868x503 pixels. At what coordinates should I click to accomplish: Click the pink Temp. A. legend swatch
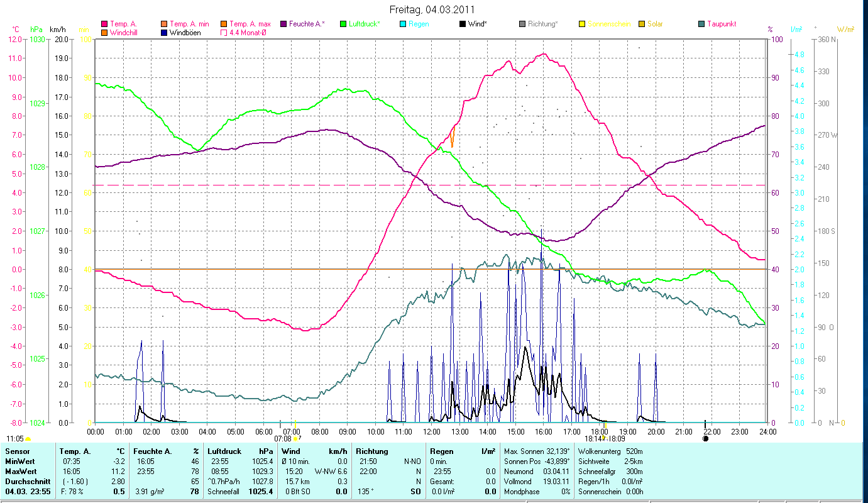coord(104,24)
